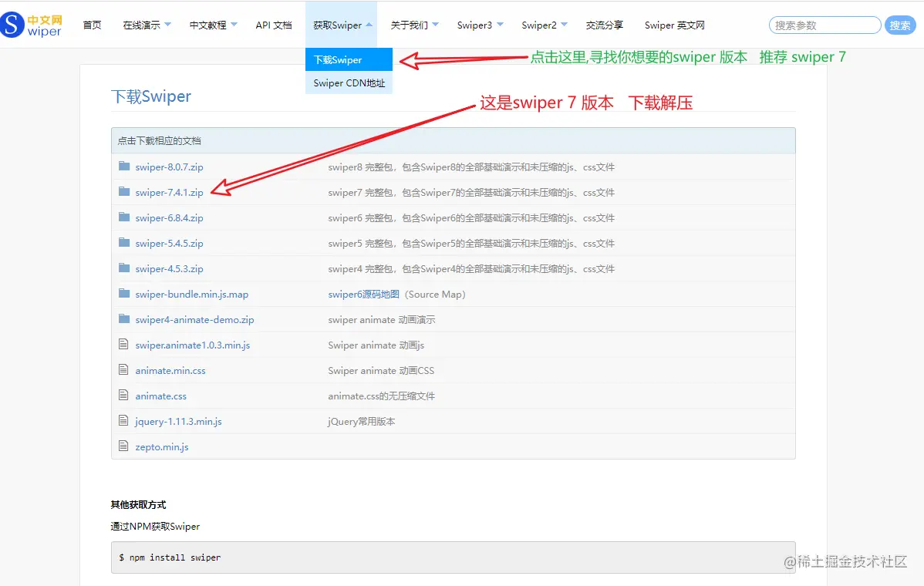Click folder icon beside swiper-8.0.7.zip
Viewport: 924px width, 586px height.
[x=123, y=166]
